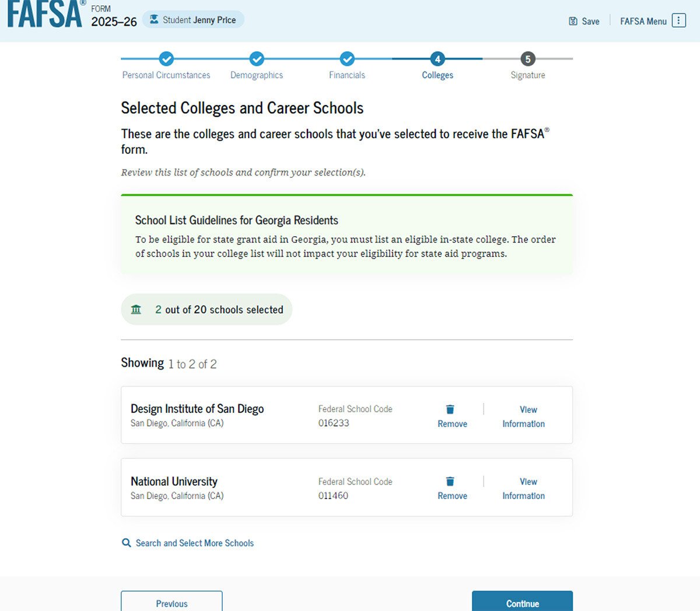700x611 pixels.
Task: Click the step 4 Colleges circle
Action: pyautogui.click(x=437, y=59)
